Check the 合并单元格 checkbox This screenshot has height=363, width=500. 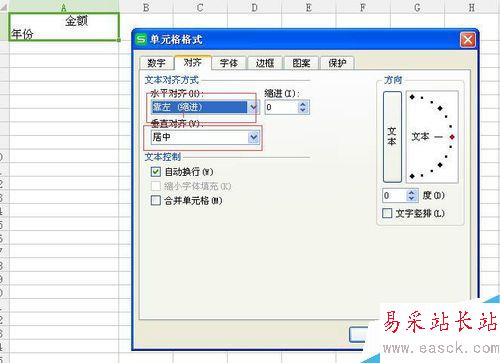tap(156, 200)
